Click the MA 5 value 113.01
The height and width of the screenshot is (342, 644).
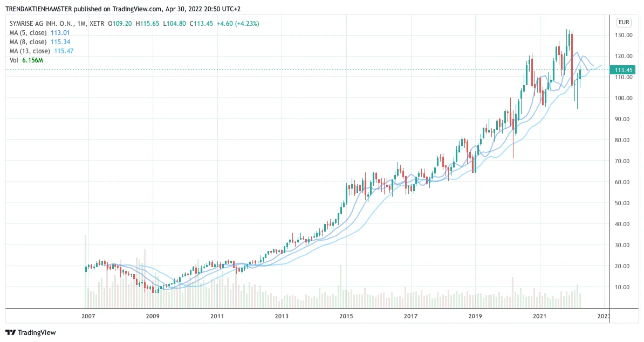click(x=60, y=33)
